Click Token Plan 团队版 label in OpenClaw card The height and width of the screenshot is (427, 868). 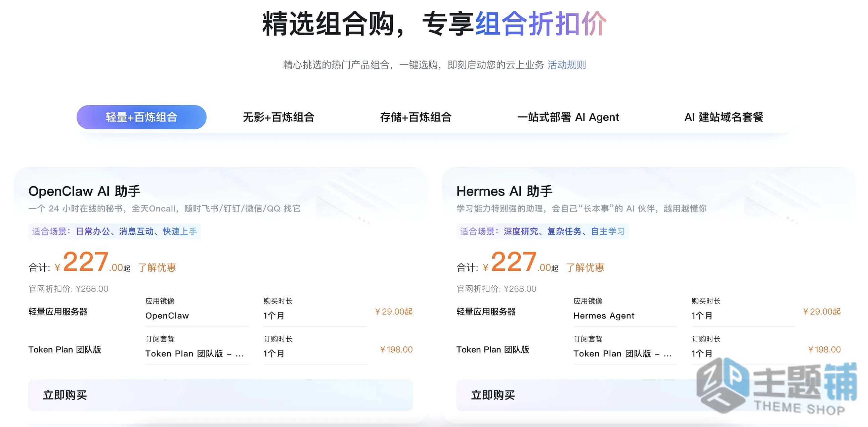tap(65, 349)
